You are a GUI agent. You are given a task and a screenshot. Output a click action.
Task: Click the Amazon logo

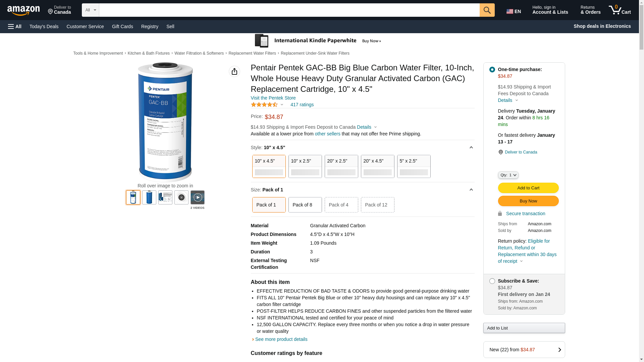23,11
